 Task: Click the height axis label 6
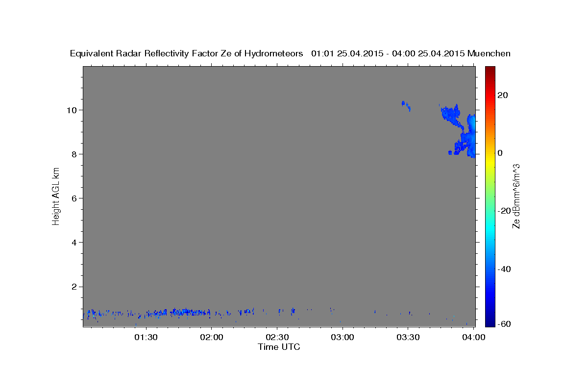pos(73,198)
